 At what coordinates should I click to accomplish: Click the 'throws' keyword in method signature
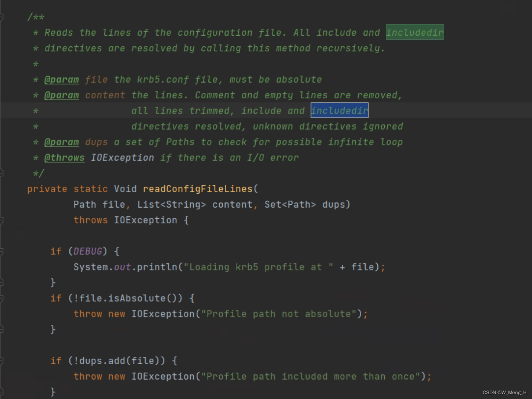point(90,220)
